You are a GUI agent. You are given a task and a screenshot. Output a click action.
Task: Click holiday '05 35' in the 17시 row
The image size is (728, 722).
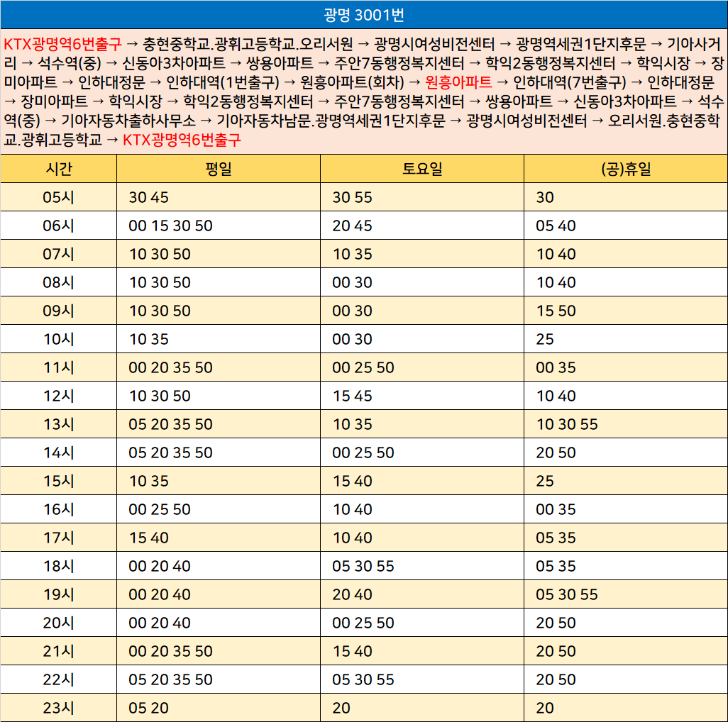(x=556, y=538)
